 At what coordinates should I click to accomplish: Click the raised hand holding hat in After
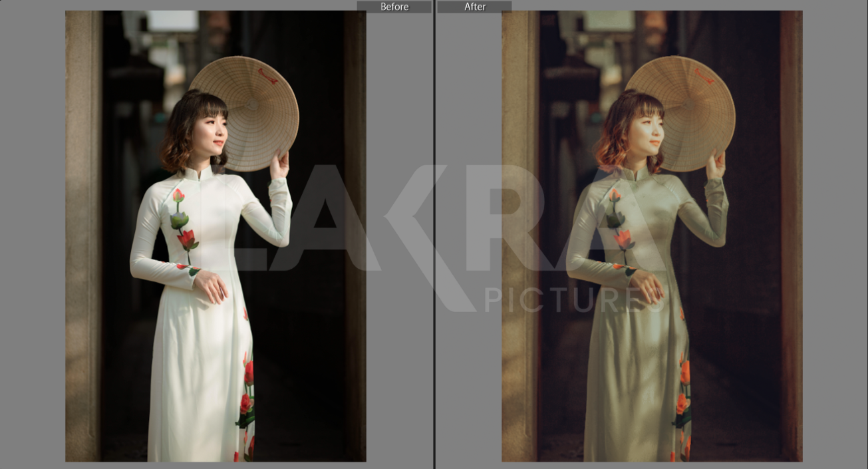coord(716,164)
